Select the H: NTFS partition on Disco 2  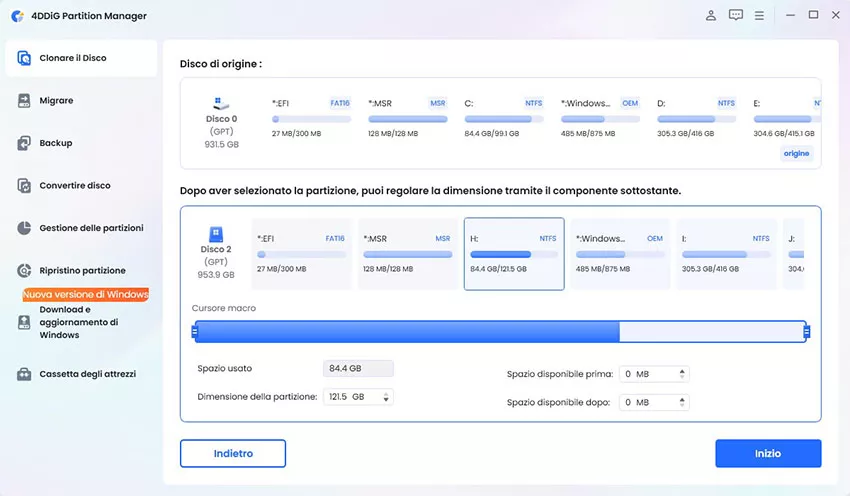pyautogui.click(x=514, y=254)
